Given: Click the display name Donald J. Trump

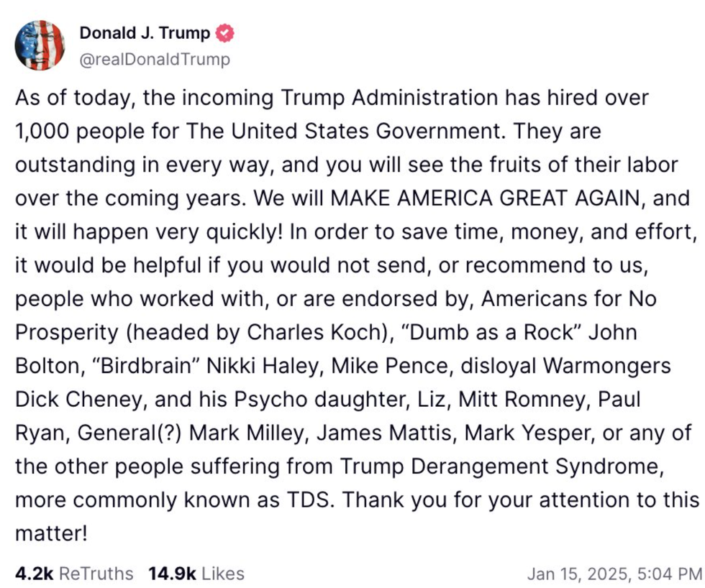Looking at the screenshot, I should point(144,32).
